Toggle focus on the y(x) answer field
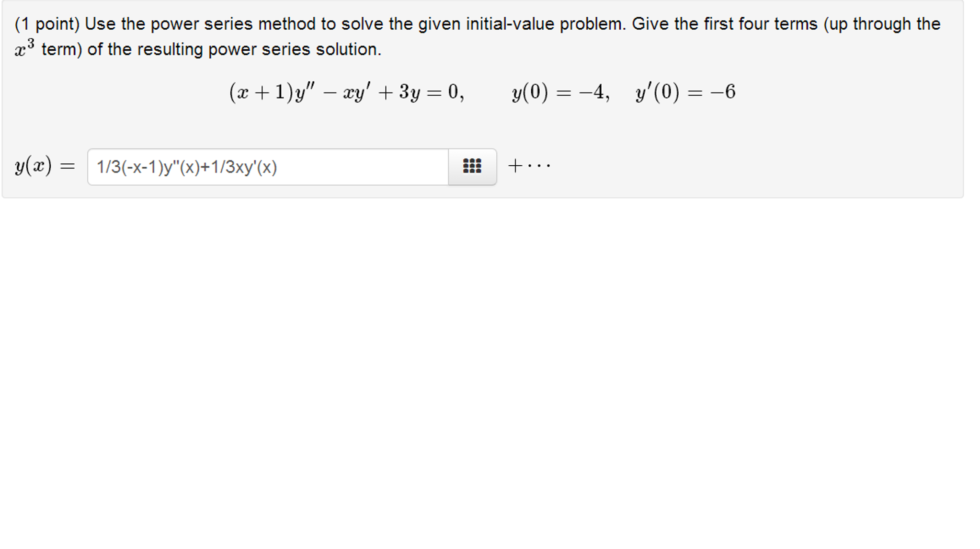The width and height of the screenshot is (980, 549). click(268, 166)
